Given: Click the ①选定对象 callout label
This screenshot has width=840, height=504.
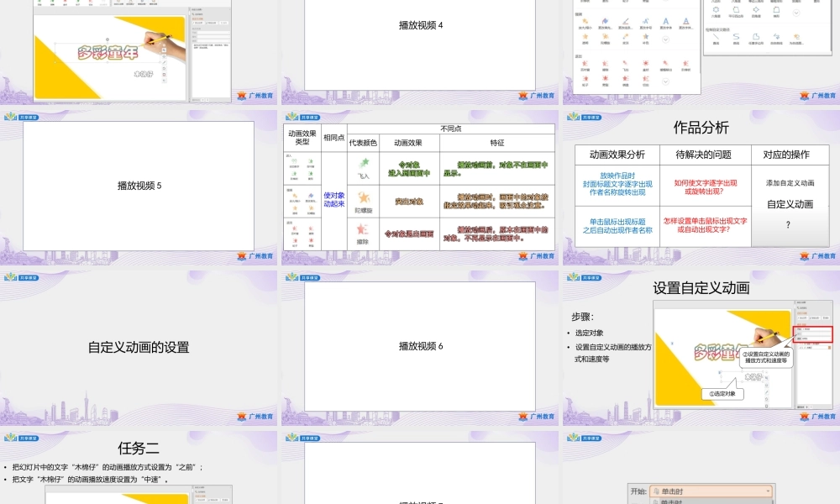Looking at the screenshot, I should [722, 393].
